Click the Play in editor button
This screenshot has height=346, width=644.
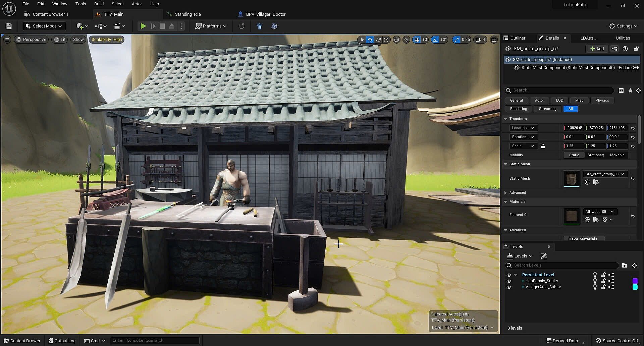click(x=143, y=26)
